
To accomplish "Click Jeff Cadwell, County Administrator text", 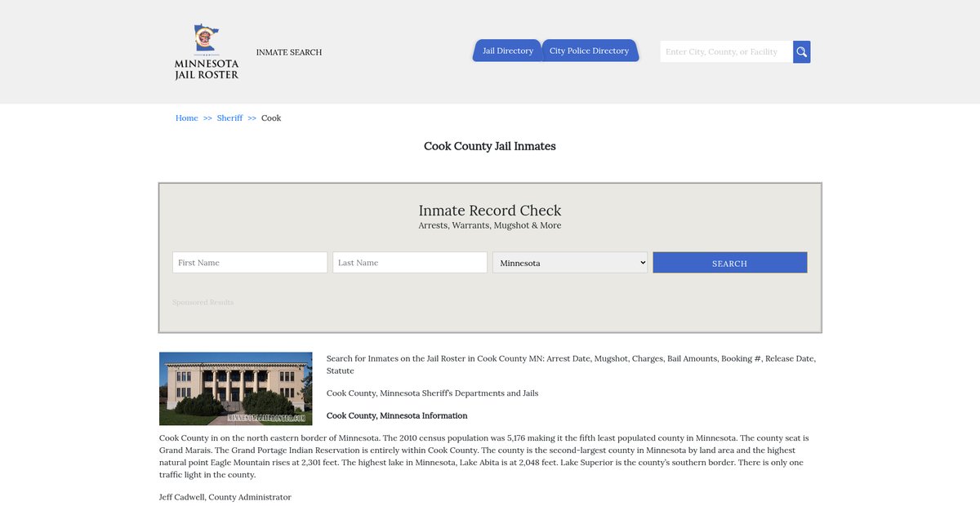I will click(225, 497).
